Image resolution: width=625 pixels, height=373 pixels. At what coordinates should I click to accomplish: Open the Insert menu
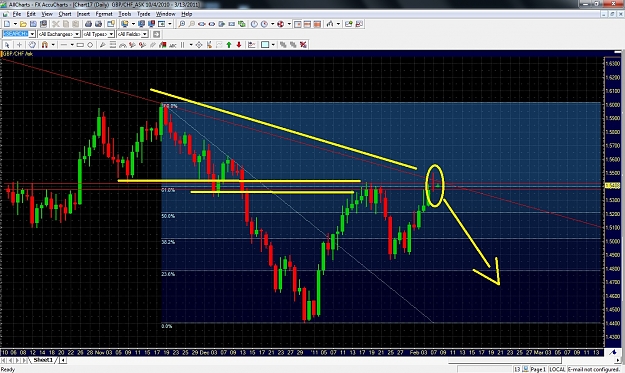pyautogui.click(x=83, y=14)
